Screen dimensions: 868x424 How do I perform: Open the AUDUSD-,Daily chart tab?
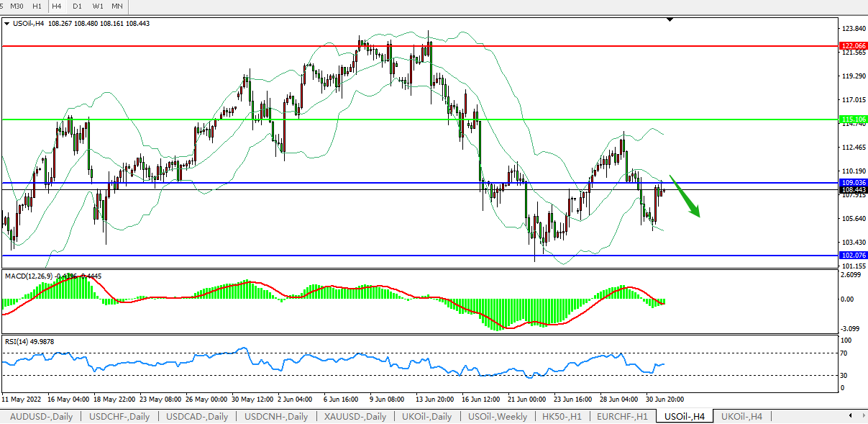click(x=41, y=416)
